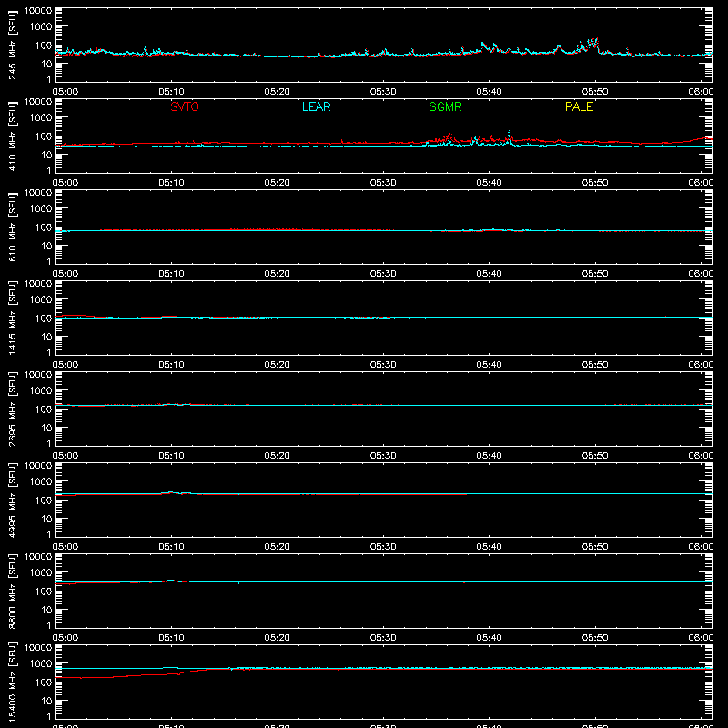Viewport: 728px width, 728px height.
Task: Click the 05:10 tick under the 4995 MHz plot
Action: point(171,547)
